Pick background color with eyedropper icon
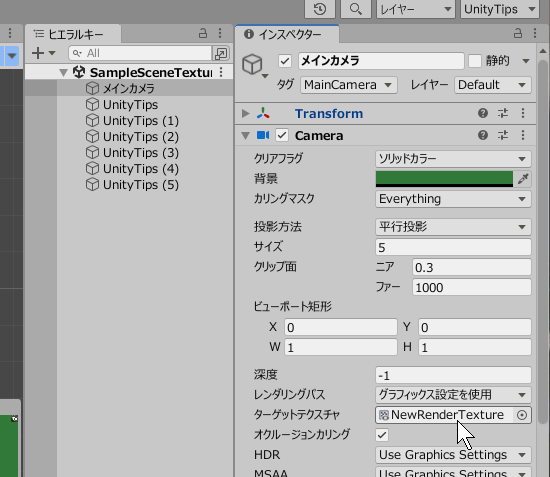This screenshot has height=477, width=550. click(x=523, y=179)
